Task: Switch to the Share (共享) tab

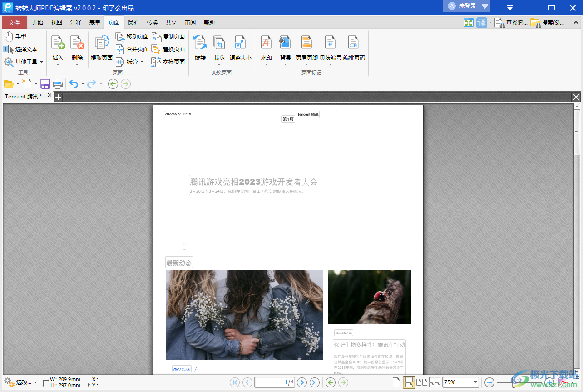Action: pyautogui.click(x=171, y=22)
